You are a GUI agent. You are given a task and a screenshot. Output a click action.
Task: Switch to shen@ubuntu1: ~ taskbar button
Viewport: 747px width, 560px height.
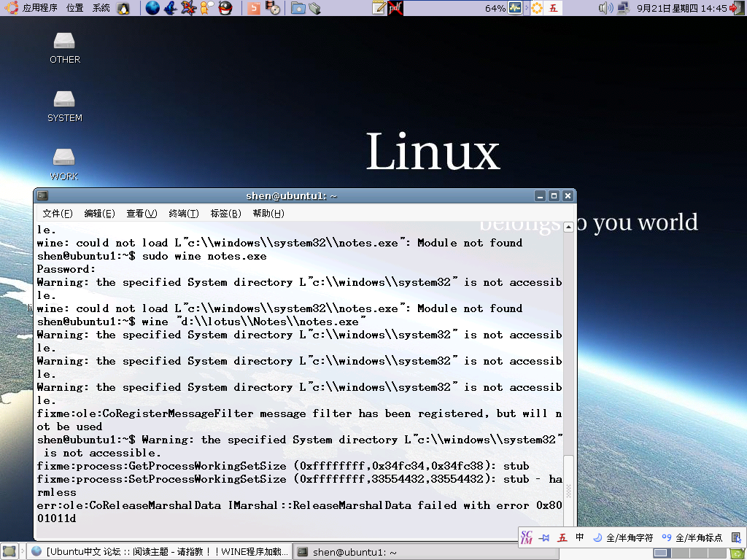tap(425, 552)
